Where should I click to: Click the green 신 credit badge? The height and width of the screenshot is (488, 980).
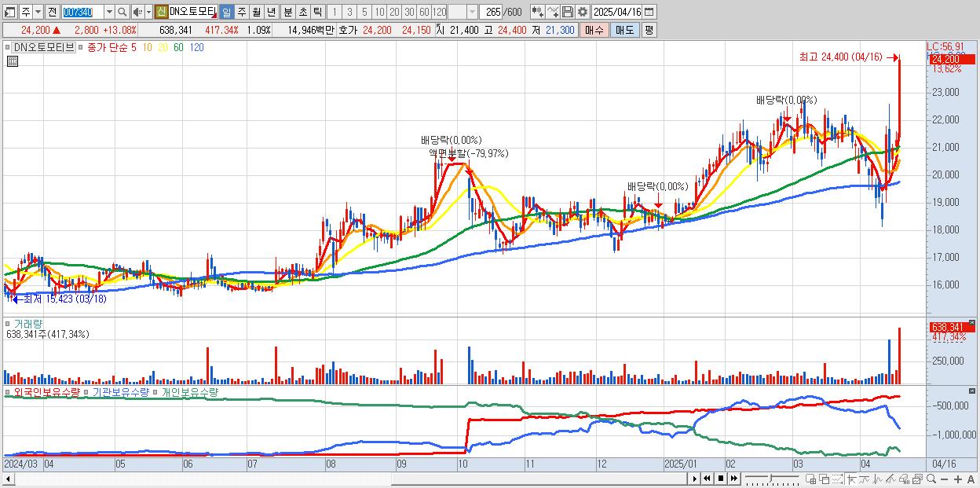tap(161, 13)
